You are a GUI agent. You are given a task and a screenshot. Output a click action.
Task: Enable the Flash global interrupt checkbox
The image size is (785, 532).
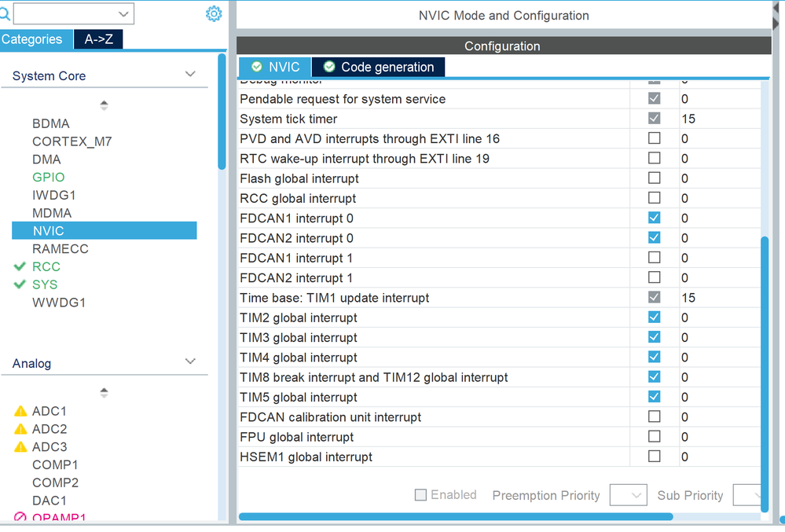point(654,178)
